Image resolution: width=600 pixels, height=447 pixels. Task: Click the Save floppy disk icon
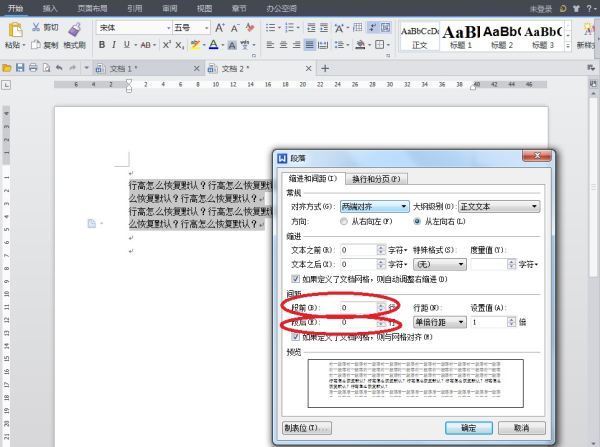pyautogui.click(x=20, y=68)
